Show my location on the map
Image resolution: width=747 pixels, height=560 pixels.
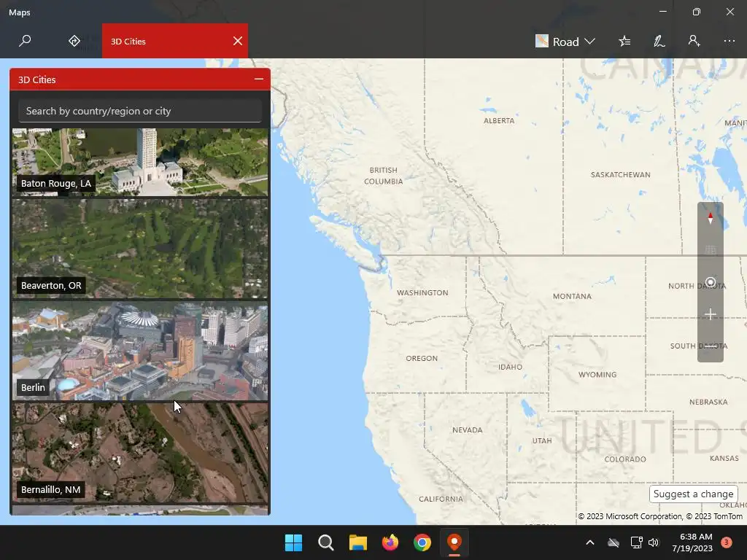pyautogui.click(x=711, y=282)
